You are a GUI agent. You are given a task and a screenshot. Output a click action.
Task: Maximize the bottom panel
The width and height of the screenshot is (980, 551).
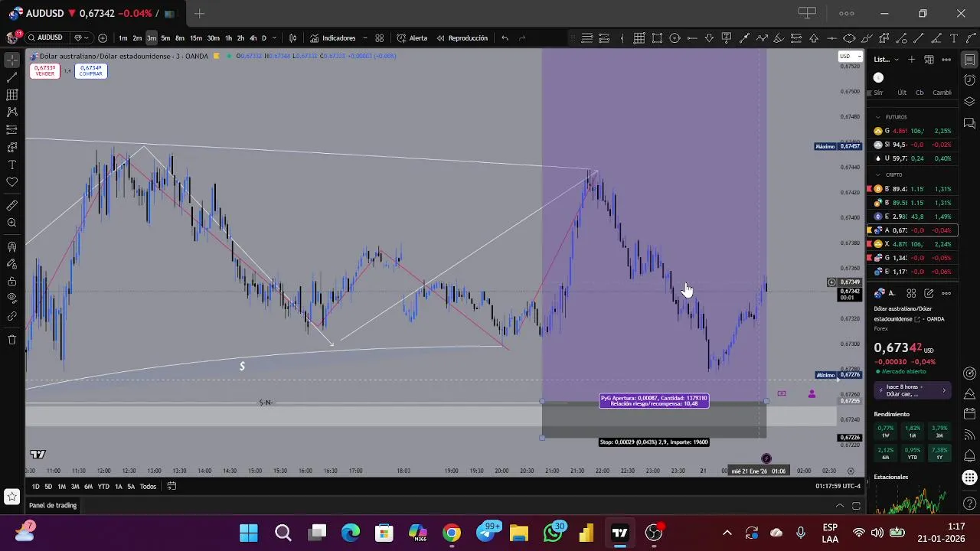(x=857, y=505)
